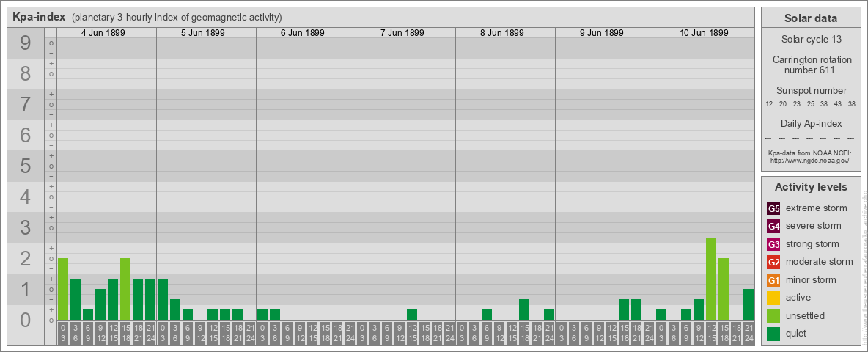868x352 pixels.
Task: Click the Kp scale number 0
Action: pos(26,320)
